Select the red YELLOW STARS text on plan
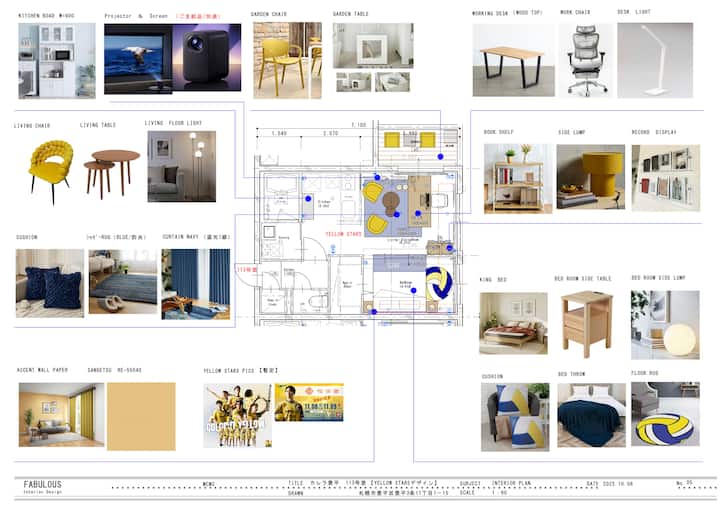 pos(343,234)
